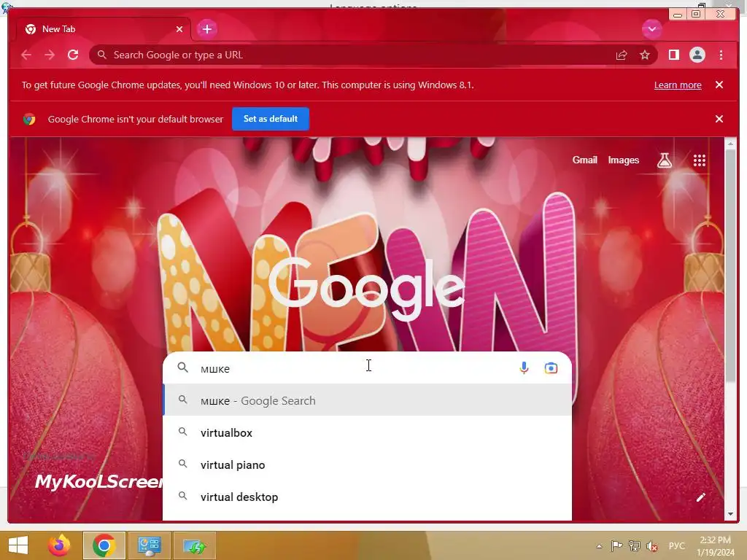Viewport: 747px width, 560px height.
Task: Select the New Tab browser tab
Action: tap(103, 29)
